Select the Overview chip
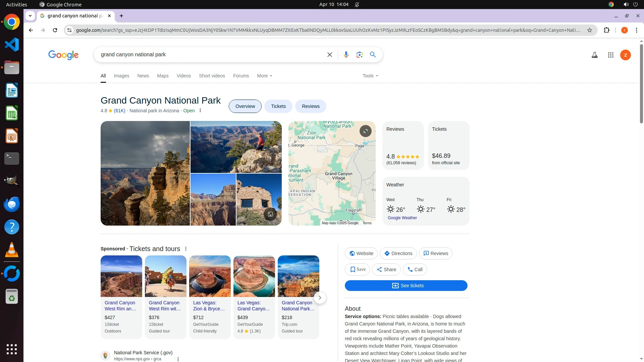 (245, 106)
